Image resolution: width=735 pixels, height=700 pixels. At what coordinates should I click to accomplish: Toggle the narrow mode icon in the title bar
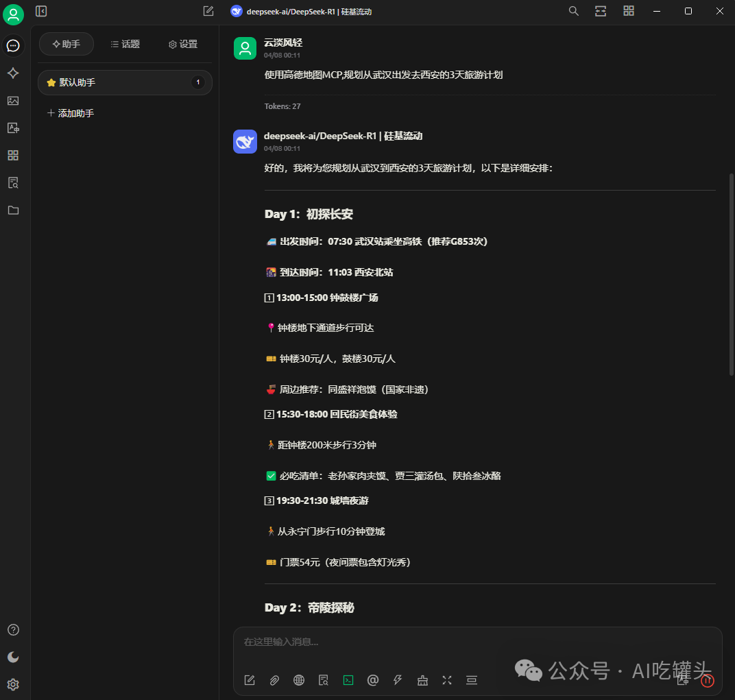(601, 11)
